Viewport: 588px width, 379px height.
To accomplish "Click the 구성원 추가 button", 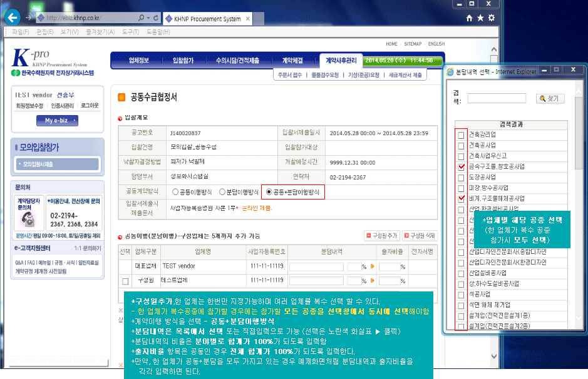I will (382, 236).
